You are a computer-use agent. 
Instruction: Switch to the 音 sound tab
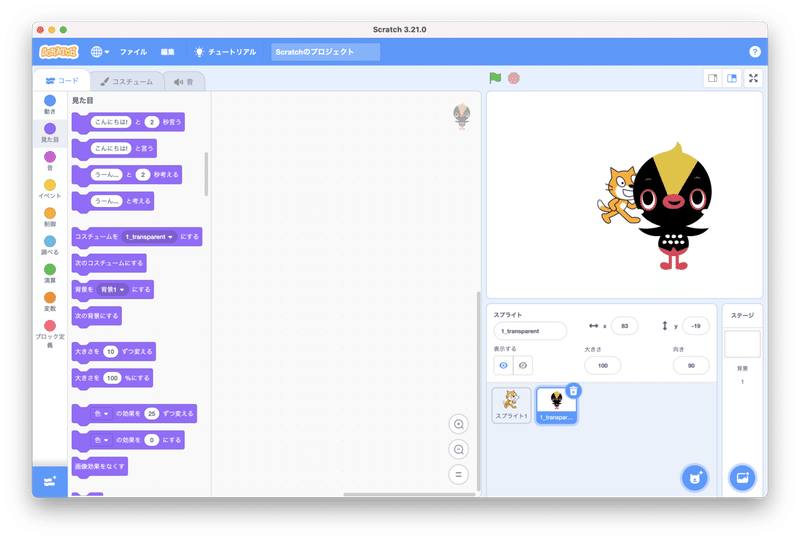pos(184,82)
